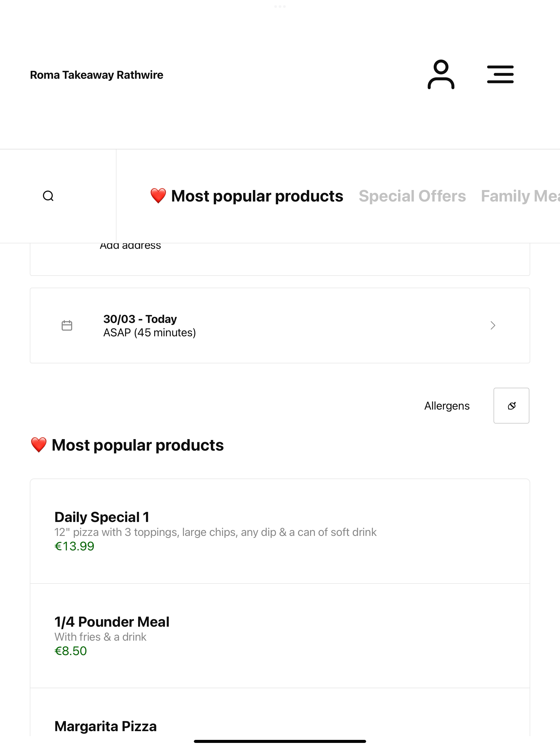Open the user account profile icon

pyautogui.click(x=441, y=75)
